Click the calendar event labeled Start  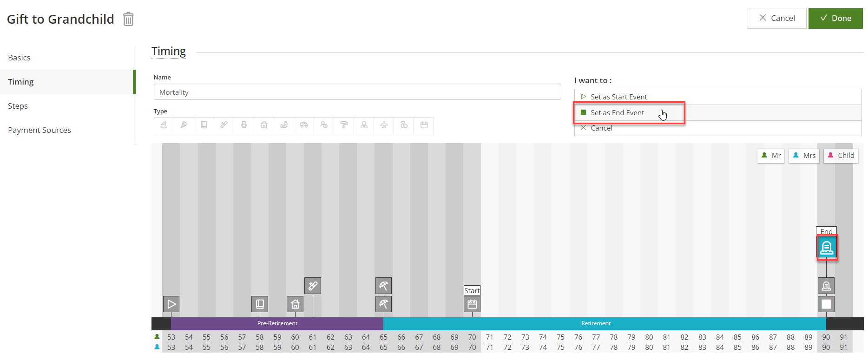[x=472, y=304]
